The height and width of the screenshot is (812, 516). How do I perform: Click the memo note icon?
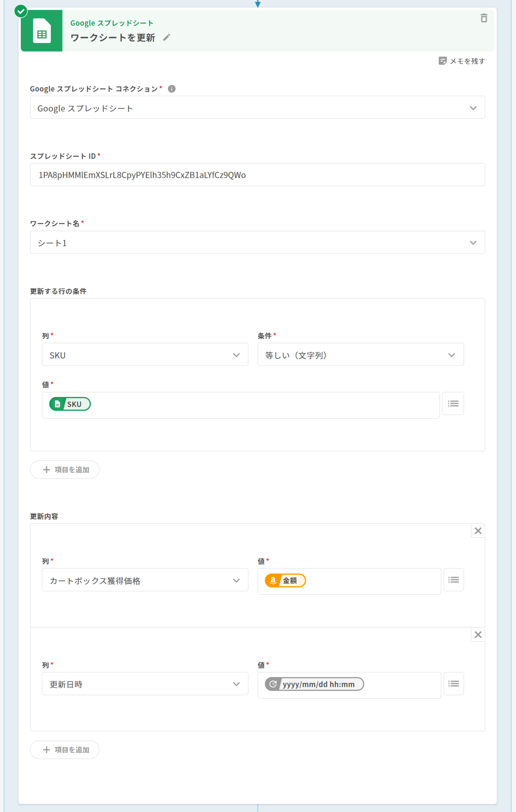pos(442,61)
